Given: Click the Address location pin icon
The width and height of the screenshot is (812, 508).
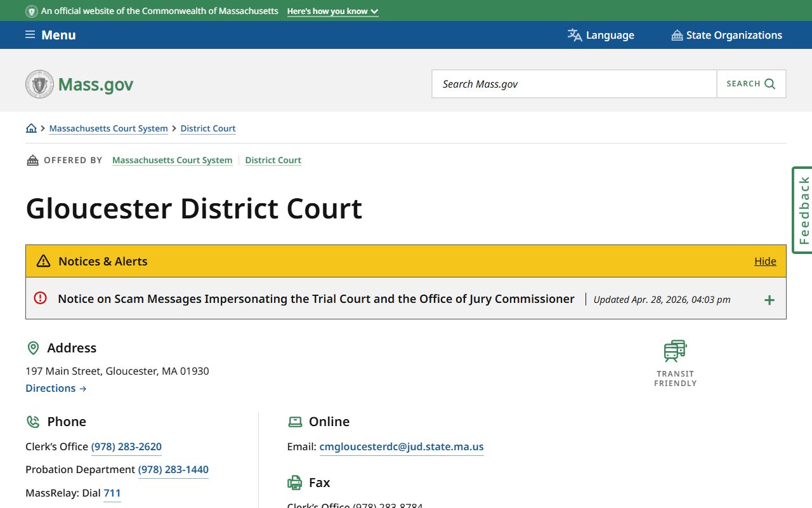Looking at the screenshot, I should [33, 348].
